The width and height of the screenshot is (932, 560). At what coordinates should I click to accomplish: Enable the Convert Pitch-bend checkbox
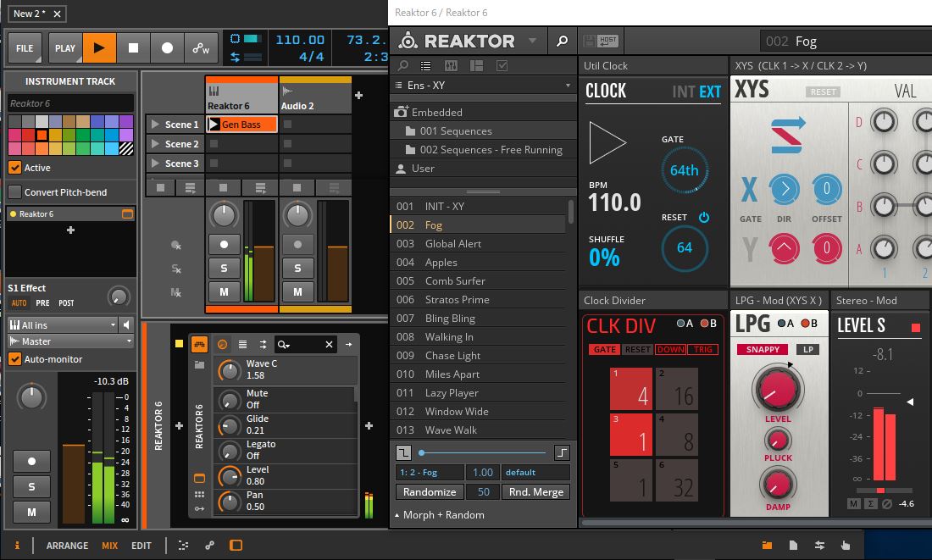(15, 192)
